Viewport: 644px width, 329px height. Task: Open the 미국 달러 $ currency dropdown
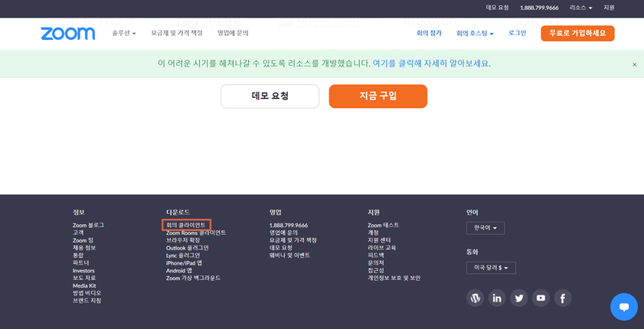(491, 268)
